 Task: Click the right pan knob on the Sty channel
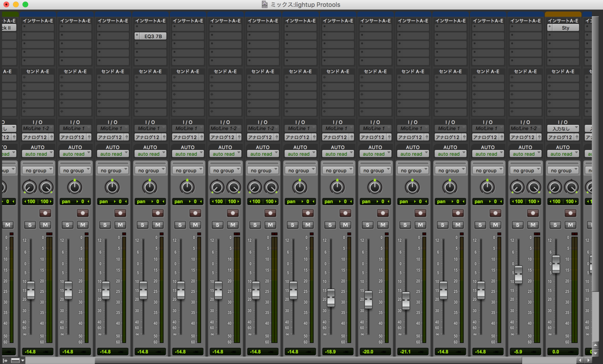(x=571, y=187)
